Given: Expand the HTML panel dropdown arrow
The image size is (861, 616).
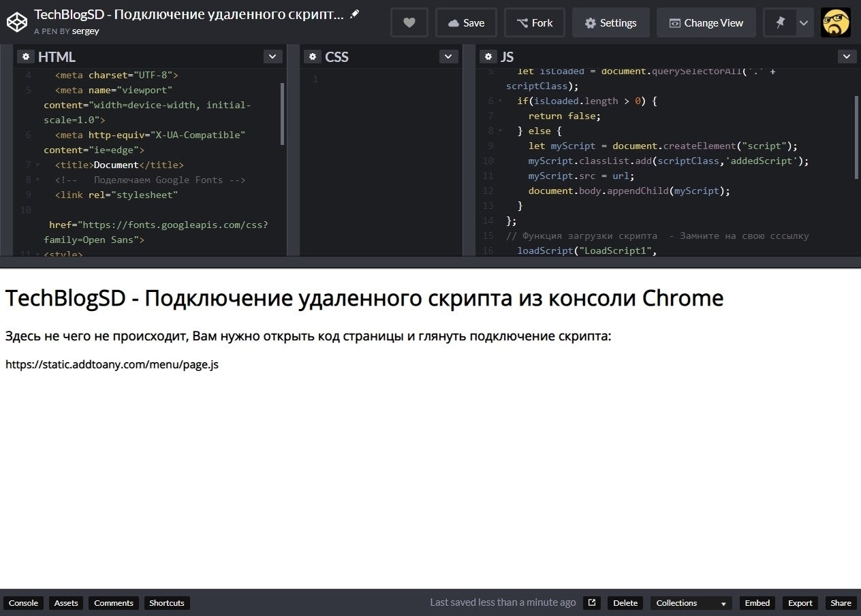Looking at the screenshot, I should tap(272, 56).
